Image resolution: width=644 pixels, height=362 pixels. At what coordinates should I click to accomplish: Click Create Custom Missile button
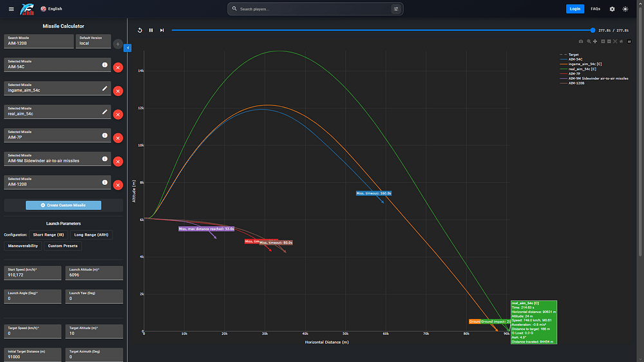(63, 205)
